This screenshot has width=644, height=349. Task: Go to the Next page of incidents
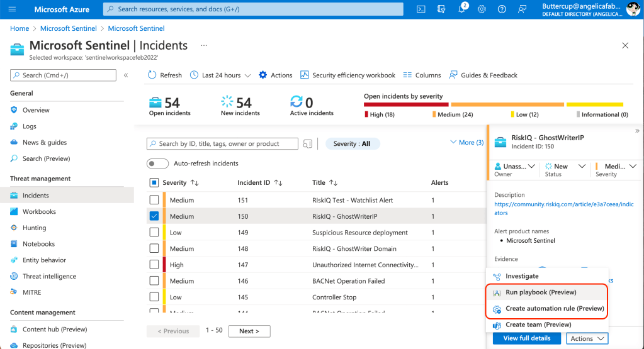(x=249, y=331)
